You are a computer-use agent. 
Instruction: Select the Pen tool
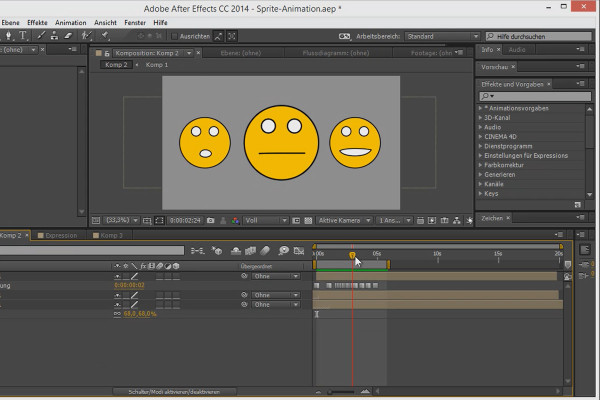coord(8,36)
